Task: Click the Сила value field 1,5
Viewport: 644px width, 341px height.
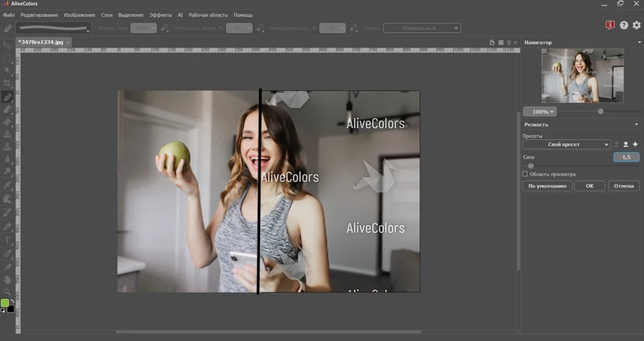Action: (x=626, y=157)
